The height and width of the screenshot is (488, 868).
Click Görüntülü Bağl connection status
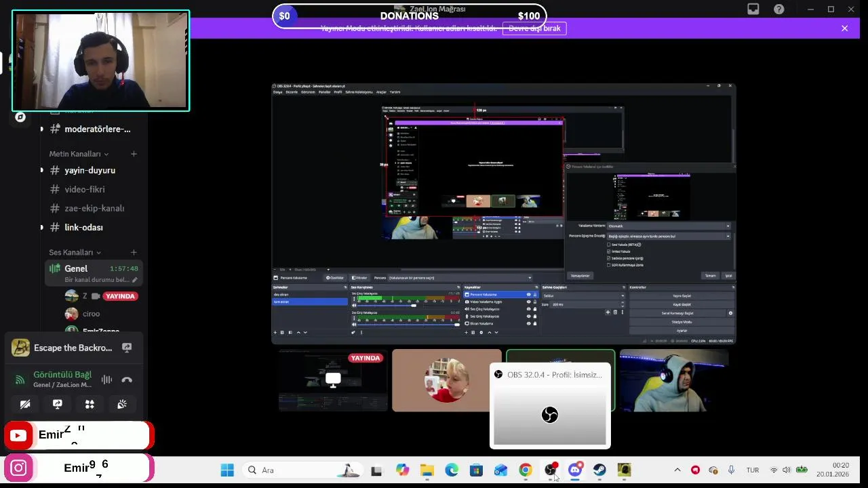[62, 375]
